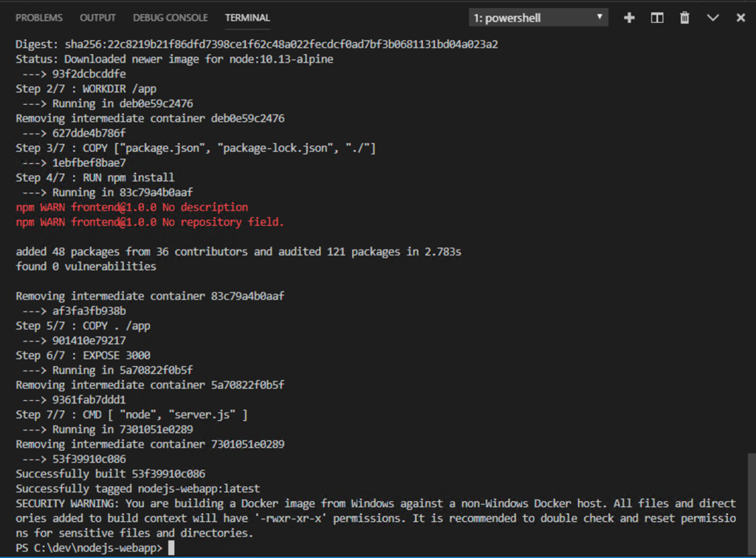756x558 pixels.
Task: Click the '---> 9361fab7ddd1' line
Action: click(75, 399)
